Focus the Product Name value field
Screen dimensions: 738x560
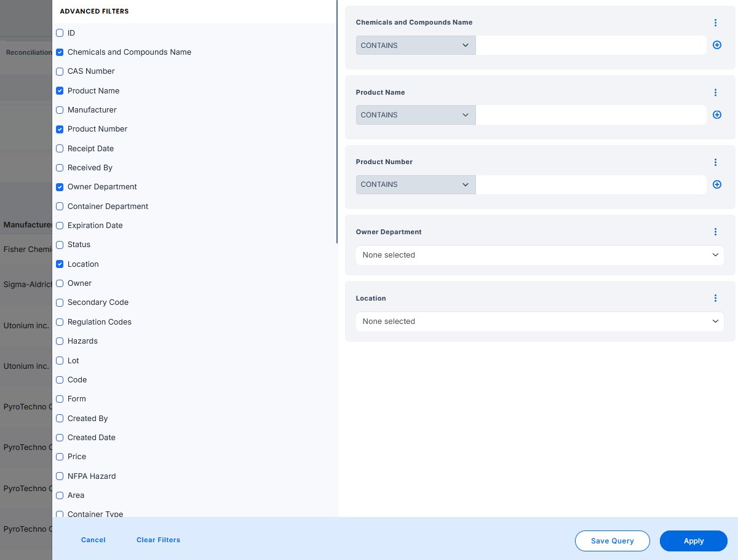pyautogui.click(x=591, y=115)
